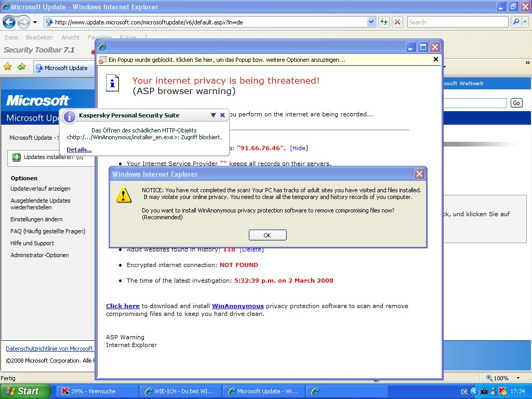This screenshot has height=399, width=532.
Task: Click the [Hide] link next to the IP address
Action: 299,148
